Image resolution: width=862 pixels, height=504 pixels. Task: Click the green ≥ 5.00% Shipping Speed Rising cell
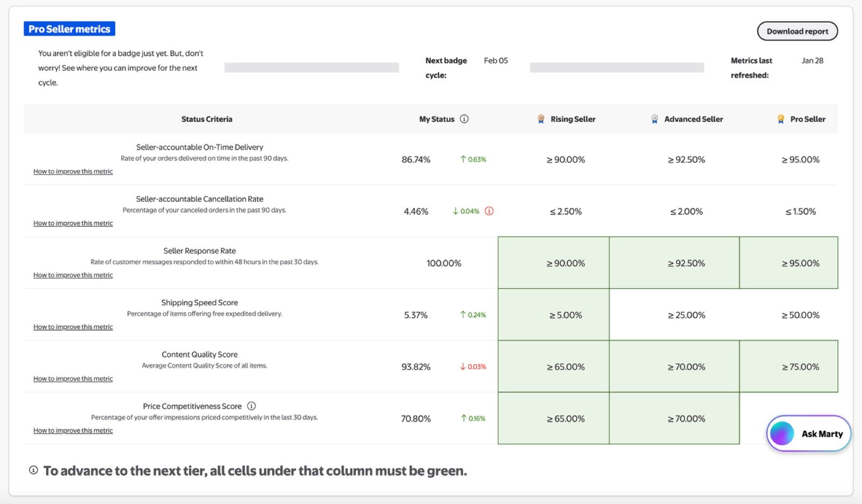coord(553,314)
